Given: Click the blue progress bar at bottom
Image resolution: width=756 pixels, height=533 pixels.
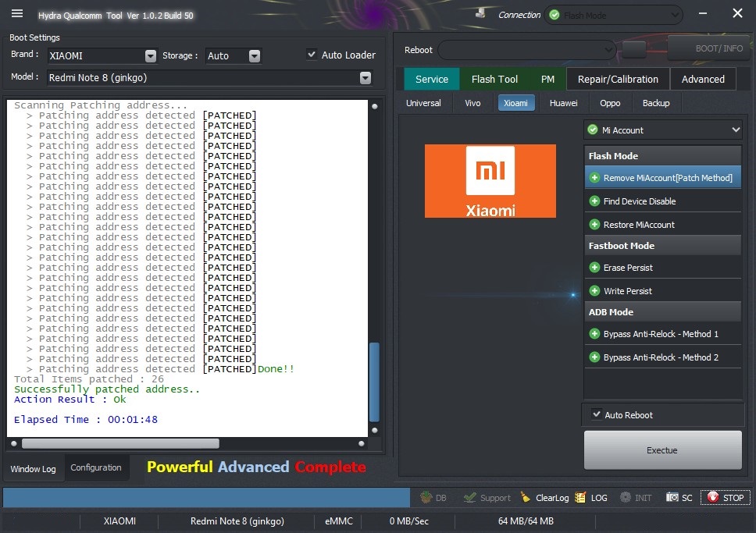Looking at the screenshot, I should point(206,497).
